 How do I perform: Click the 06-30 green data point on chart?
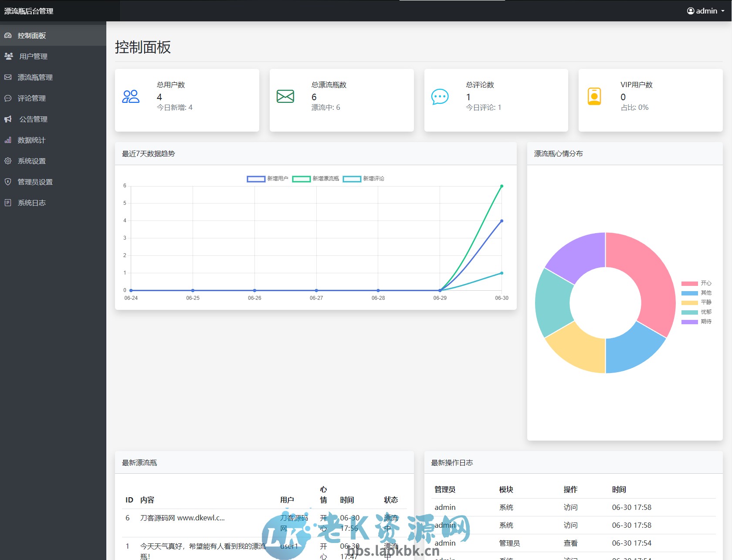coord(502,186)
